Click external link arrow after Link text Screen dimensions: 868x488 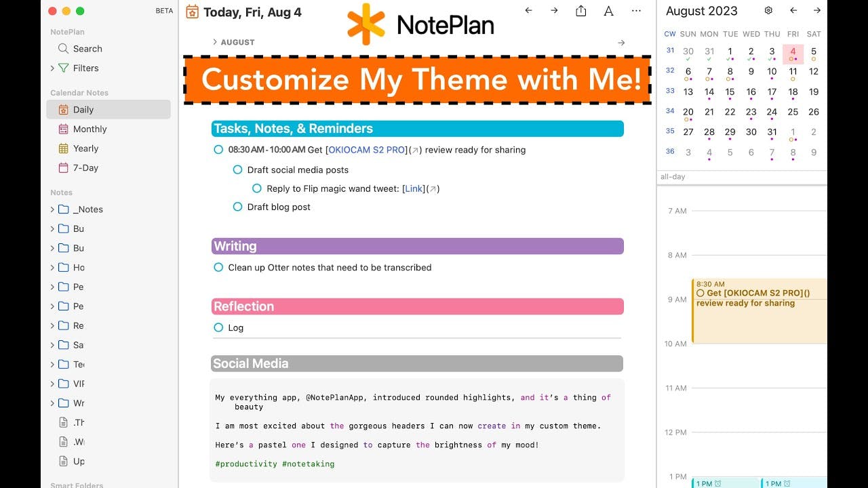(x=433, y=189)
